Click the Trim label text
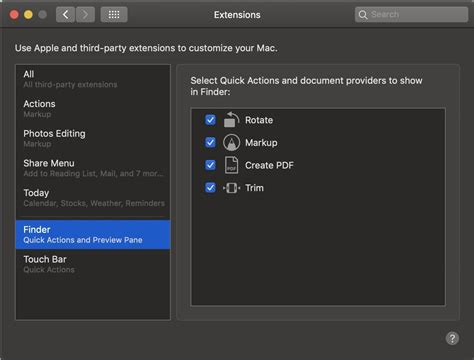This screenshot has width=474, height=360. click(x=254, y=188)
